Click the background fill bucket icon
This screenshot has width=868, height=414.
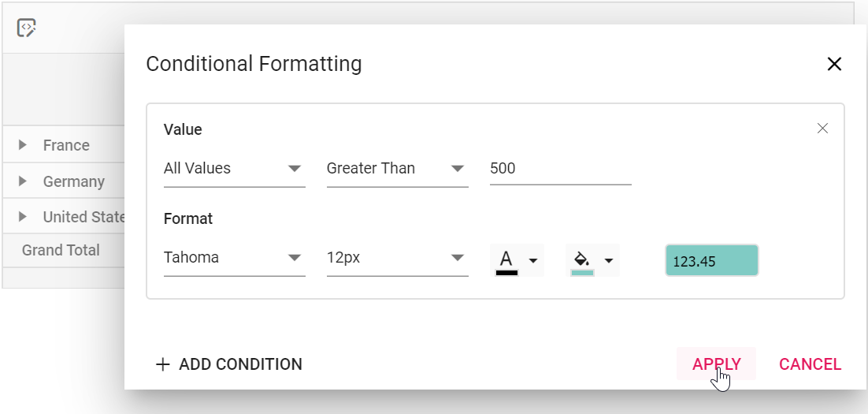point(582,259)
